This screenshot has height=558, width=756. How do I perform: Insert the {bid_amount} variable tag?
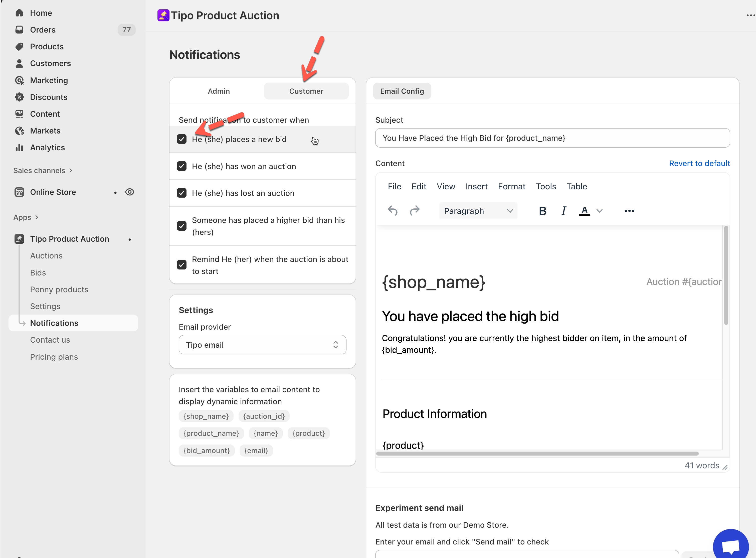tap(206, 451)
